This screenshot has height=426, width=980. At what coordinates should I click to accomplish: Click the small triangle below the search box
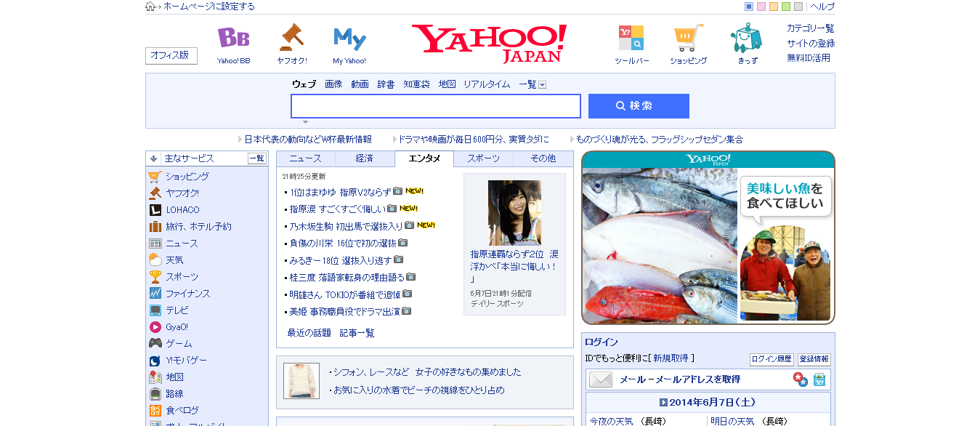click(305, 122)
